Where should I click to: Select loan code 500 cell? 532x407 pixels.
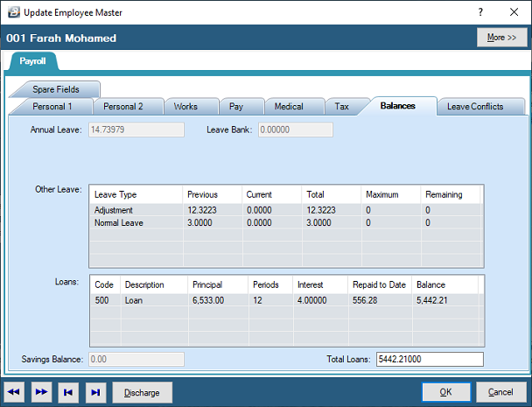106,300
